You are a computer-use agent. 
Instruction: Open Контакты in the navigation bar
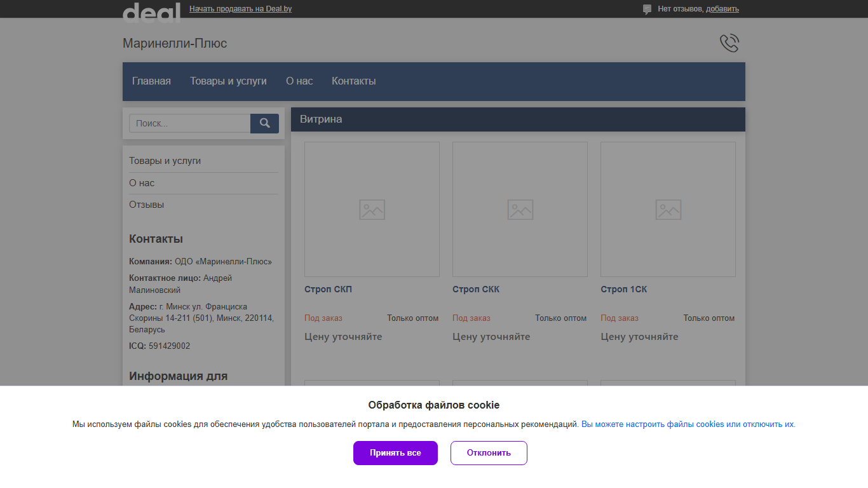click(354, 81)
